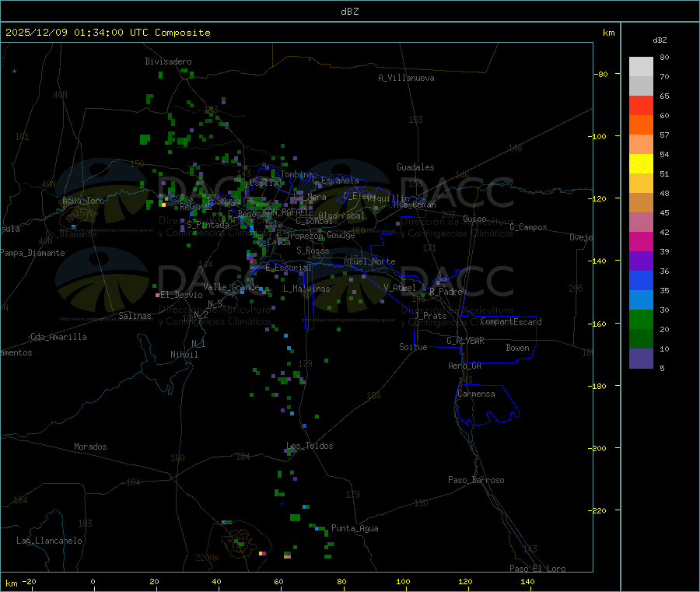700x592 pixels.
Task: Click the CompantEscard label
Action: [511, 322]
